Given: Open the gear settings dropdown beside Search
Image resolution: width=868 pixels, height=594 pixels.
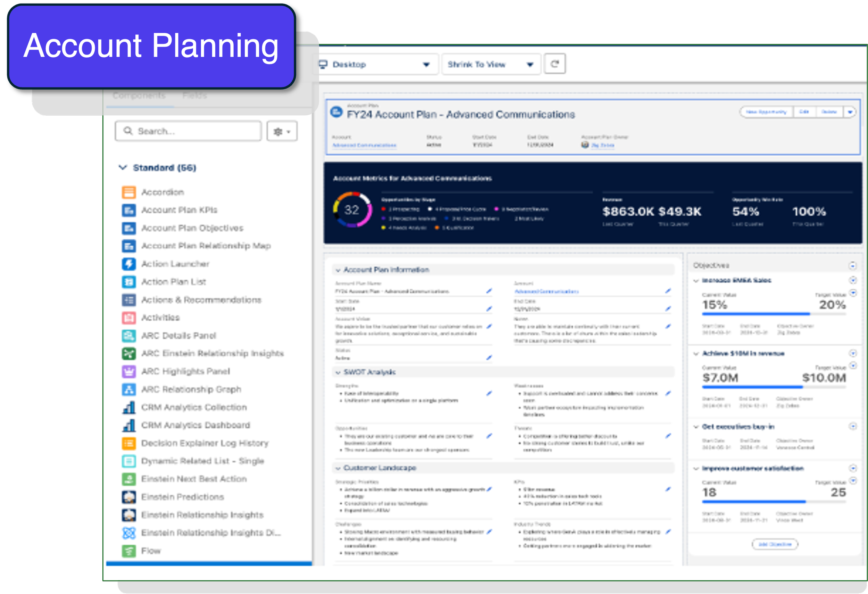Looking at the screenshot, I should point(282,132).
